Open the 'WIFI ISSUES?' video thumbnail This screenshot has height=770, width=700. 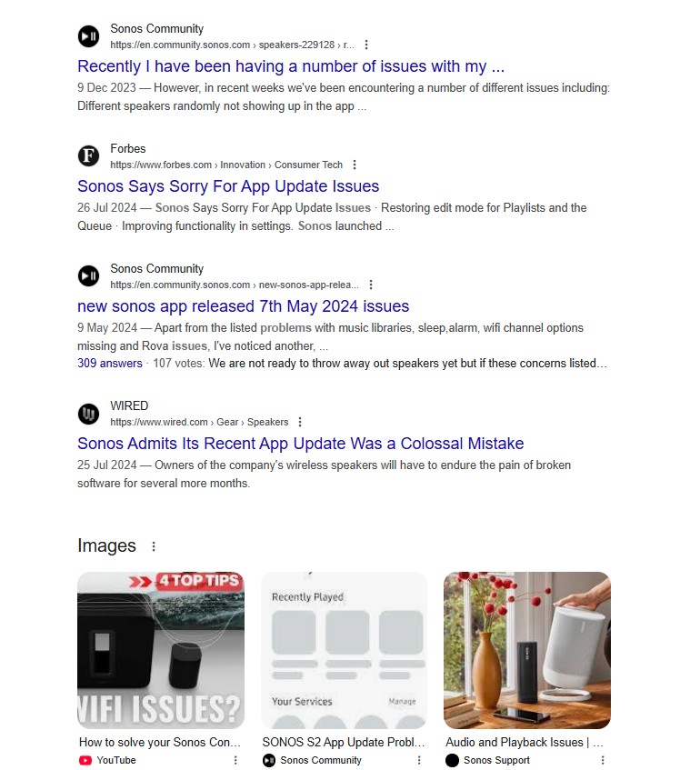click(161, 650)
